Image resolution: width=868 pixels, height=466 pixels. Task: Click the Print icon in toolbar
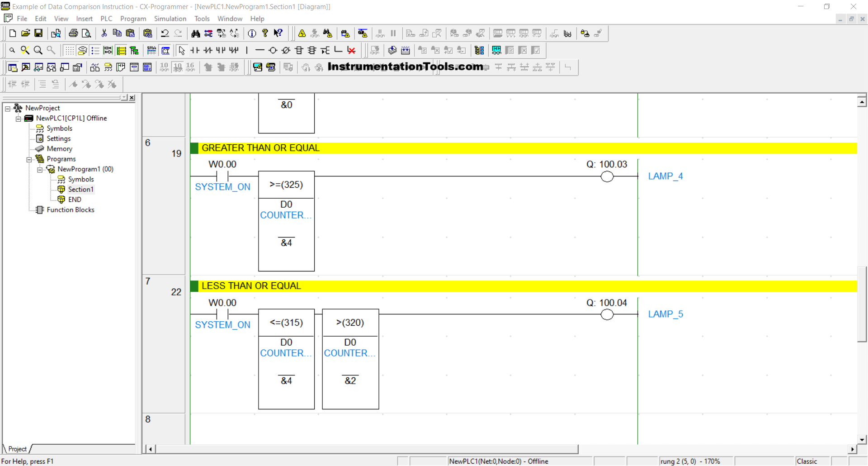[x=73, y=33]
